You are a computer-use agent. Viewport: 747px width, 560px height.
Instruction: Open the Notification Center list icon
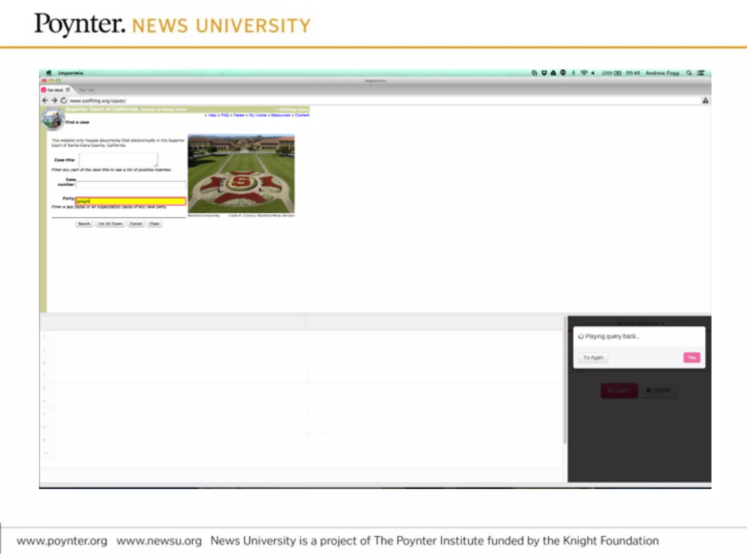(701, 73)
